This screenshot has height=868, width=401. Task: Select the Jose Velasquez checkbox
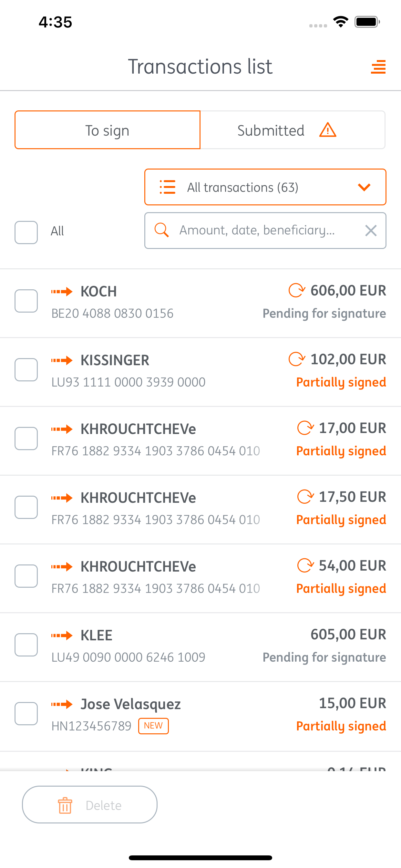[x=26, y=713]
